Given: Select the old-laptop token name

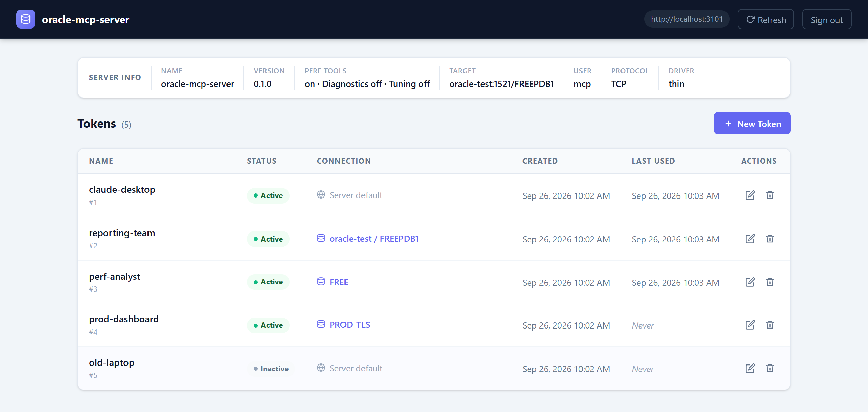Looking at the screenshot, I should click(112, 363).
